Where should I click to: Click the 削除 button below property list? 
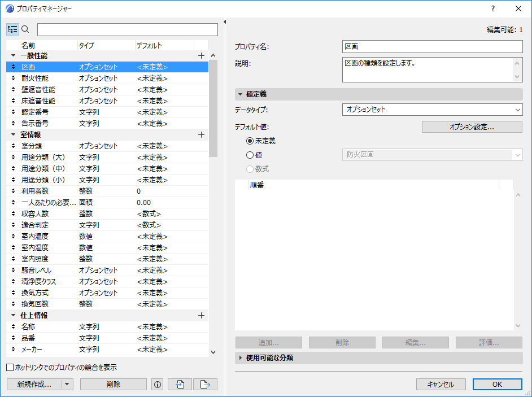click(114, 385)
